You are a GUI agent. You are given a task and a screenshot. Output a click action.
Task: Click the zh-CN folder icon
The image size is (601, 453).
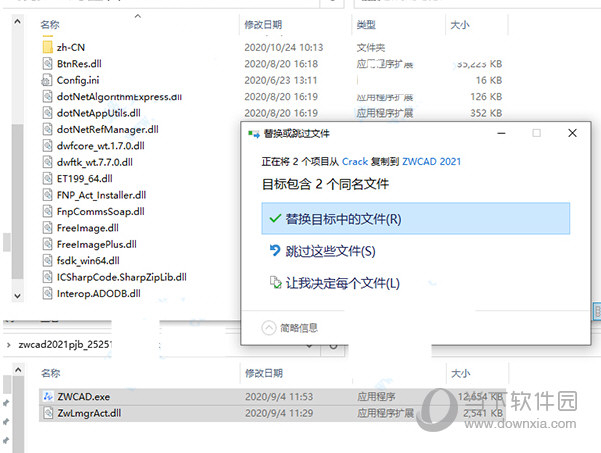pyautogui.click(x=48, y=47)
